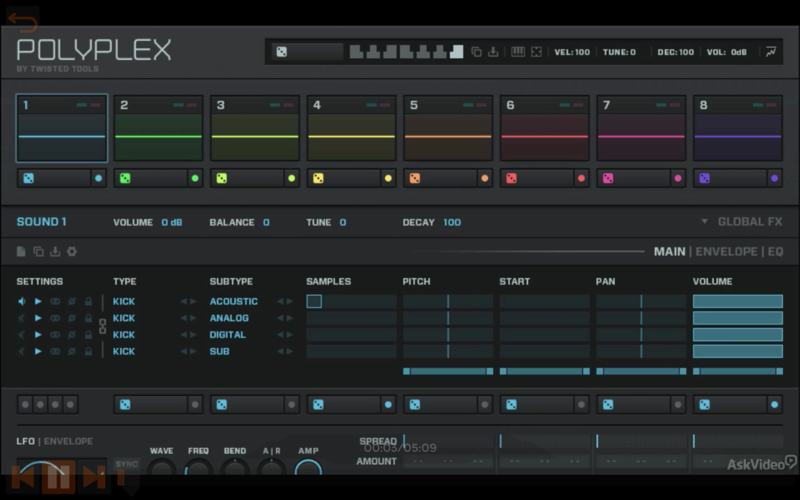Randomize sound 1 with blue dice

pos(29,178)
